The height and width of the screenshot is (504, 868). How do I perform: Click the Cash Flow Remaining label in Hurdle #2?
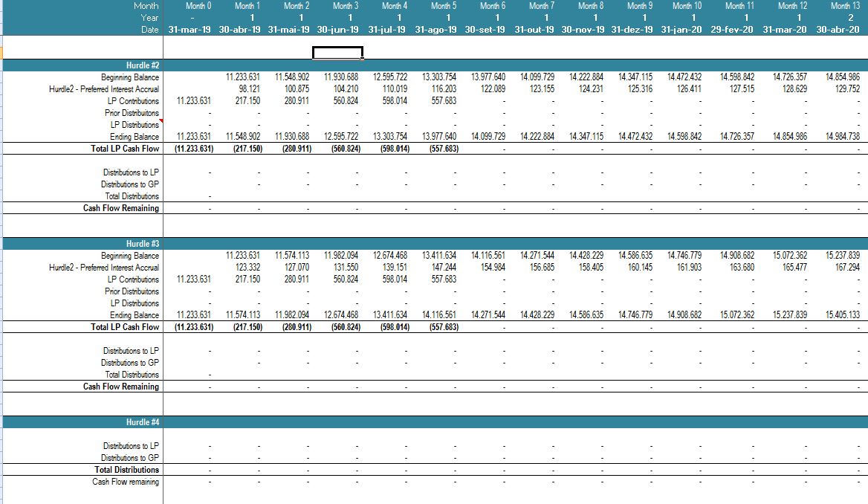click(x=123, y=207)
